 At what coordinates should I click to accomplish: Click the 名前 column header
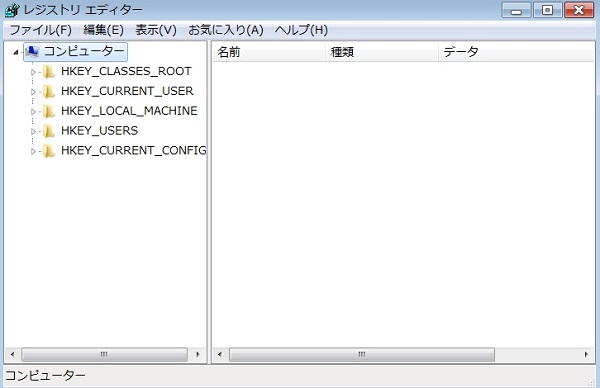tap(269, 52)
